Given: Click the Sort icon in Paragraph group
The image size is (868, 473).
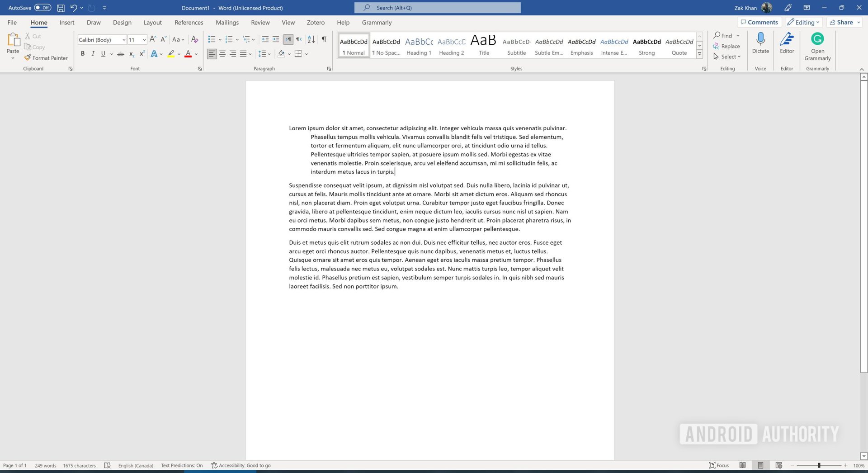Looking at the screenshot, I should click(x=311, y=40).
